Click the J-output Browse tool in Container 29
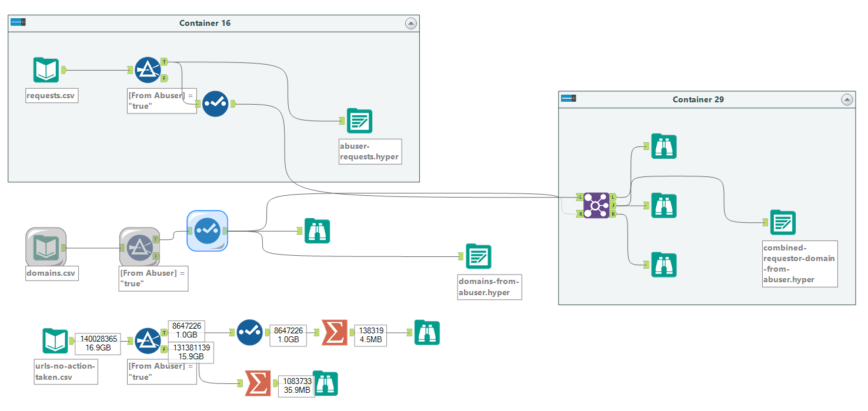 pos(663,205)
